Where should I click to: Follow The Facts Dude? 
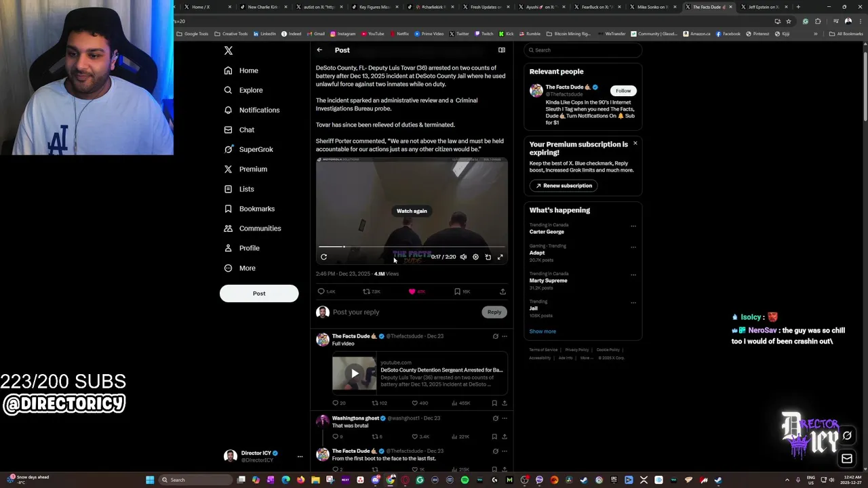[623, 91]
